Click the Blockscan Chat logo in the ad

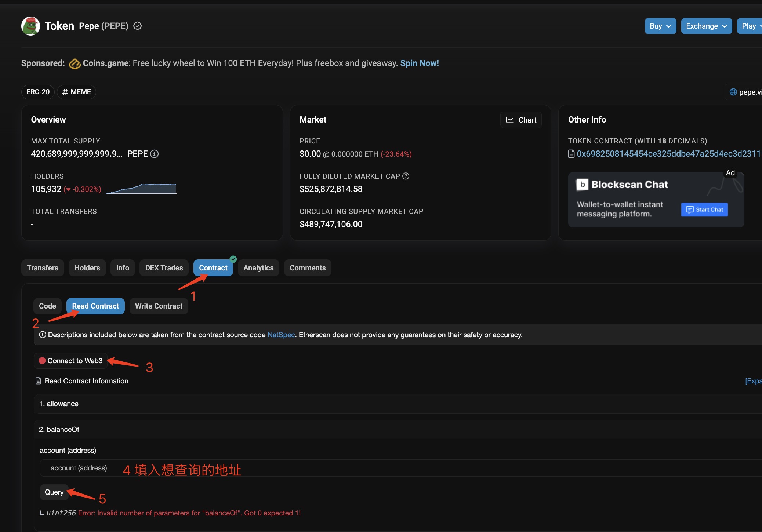(x=582, y=185)
